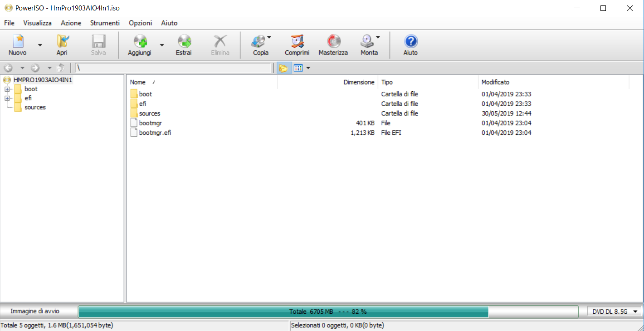Click the Copia disc icon
Viewport: 644px width, 331px height.
click(259, 42)
